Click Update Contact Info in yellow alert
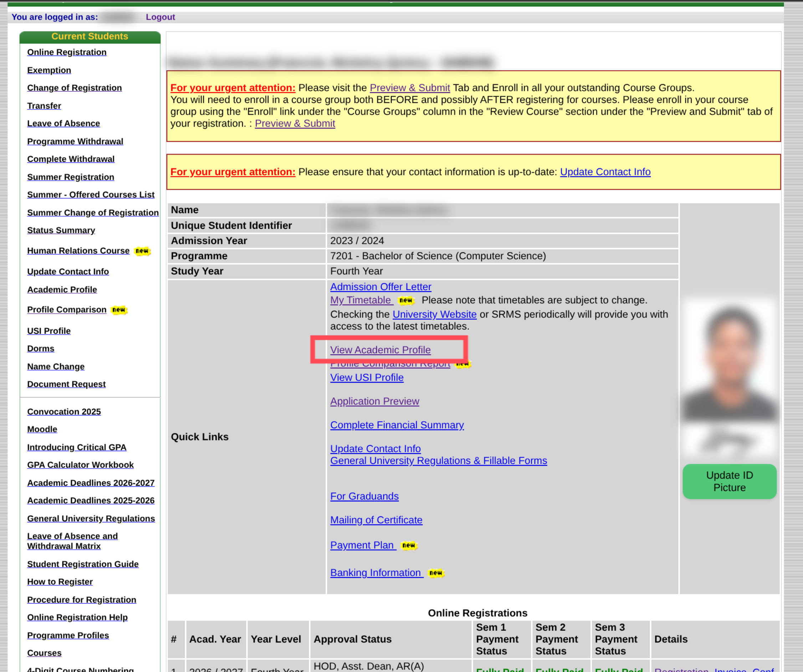The width and height of the screenshot is (803, 672). [x=605, y=171]
